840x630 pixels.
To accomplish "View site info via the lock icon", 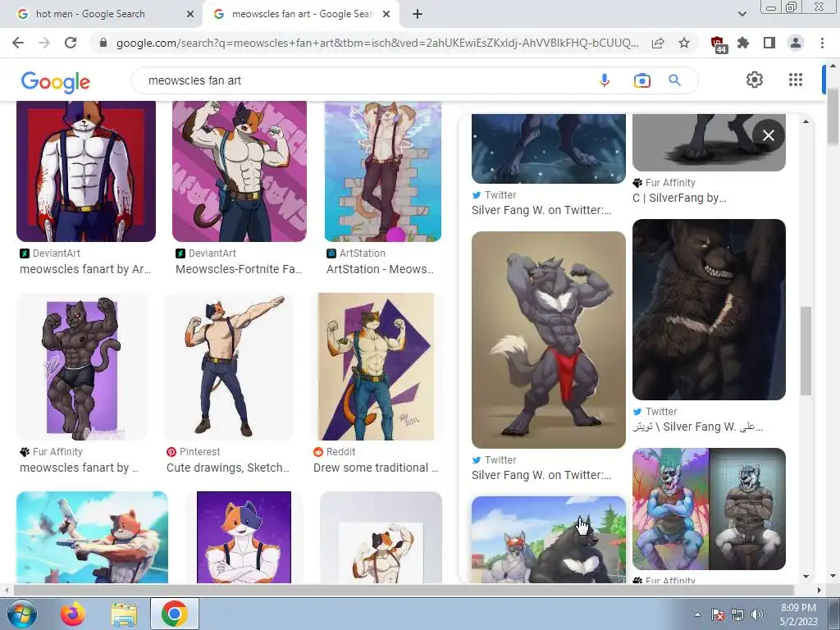I will pos(103,43).
